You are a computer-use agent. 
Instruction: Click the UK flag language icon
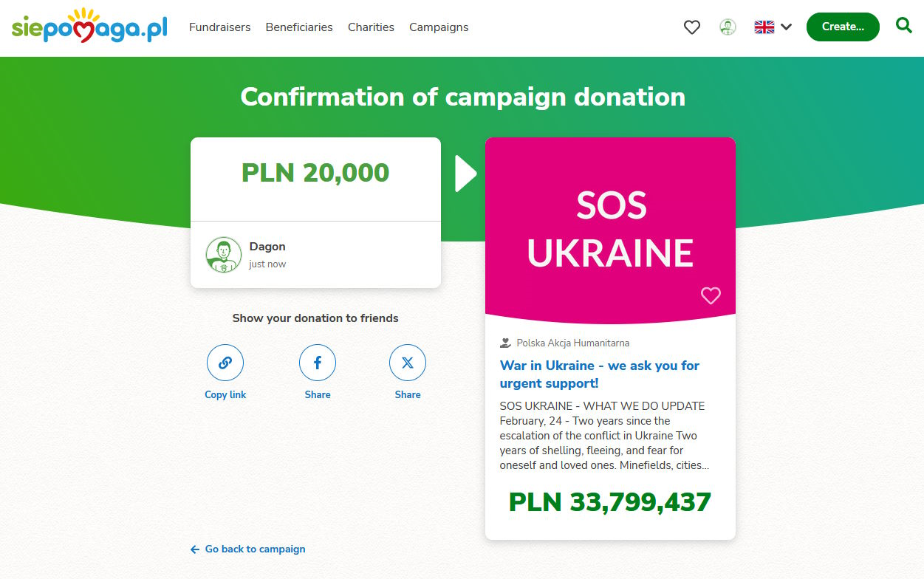(764, 27)
